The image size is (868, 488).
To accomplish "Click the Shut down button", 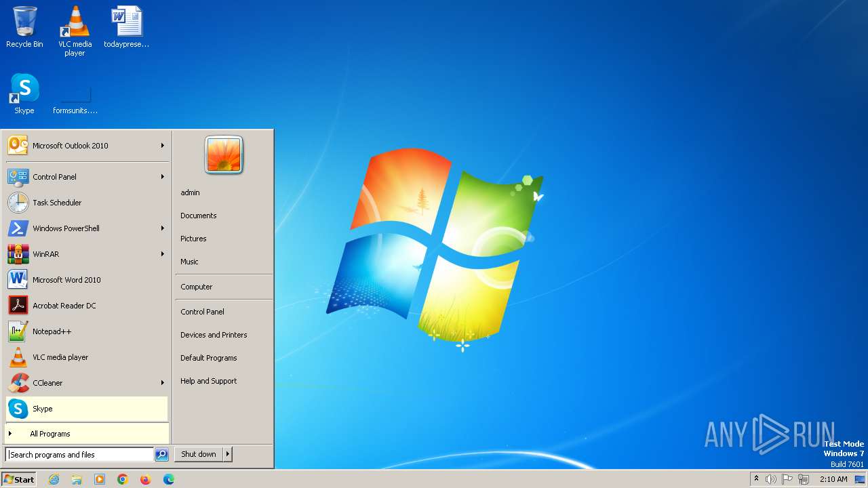I will 199,454.
